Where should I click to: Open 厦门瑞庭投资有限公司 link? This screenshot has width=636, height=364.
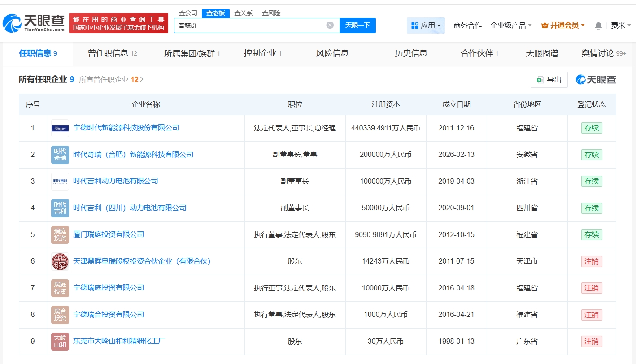[109, 234]
